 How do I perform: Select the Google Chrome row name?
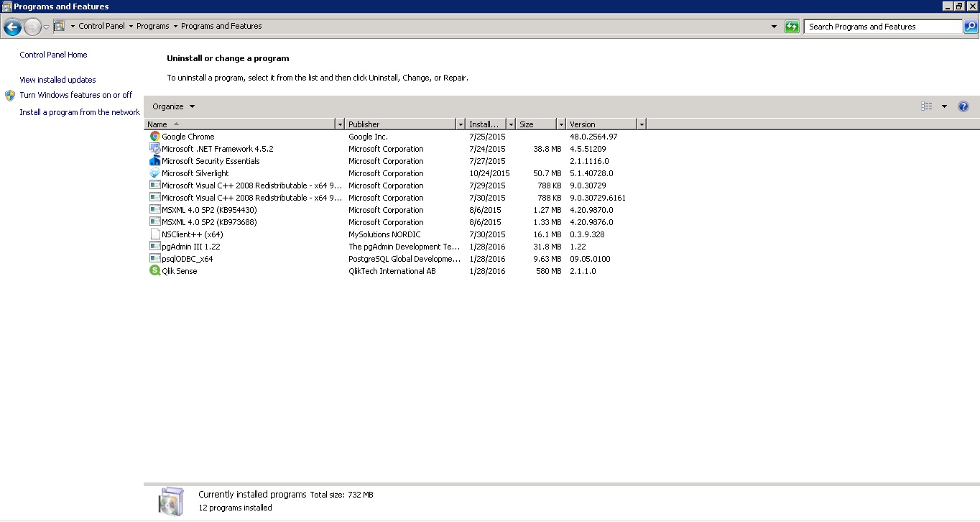click(x=188, y=137)
